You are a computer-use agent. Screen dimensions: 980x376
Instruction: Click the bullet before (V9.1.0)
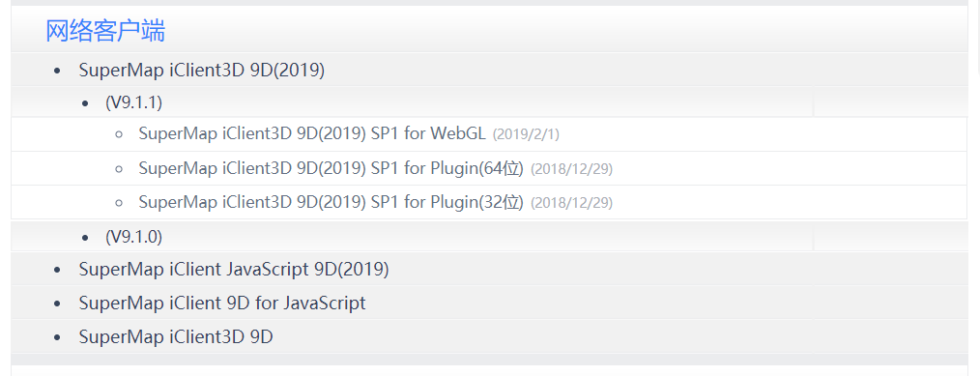[85, 238]
